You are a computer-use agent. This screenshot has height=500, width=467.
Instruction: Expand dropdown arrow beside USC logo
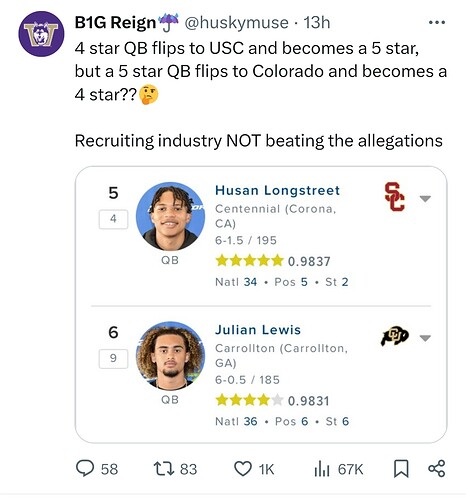coord(425,199)
